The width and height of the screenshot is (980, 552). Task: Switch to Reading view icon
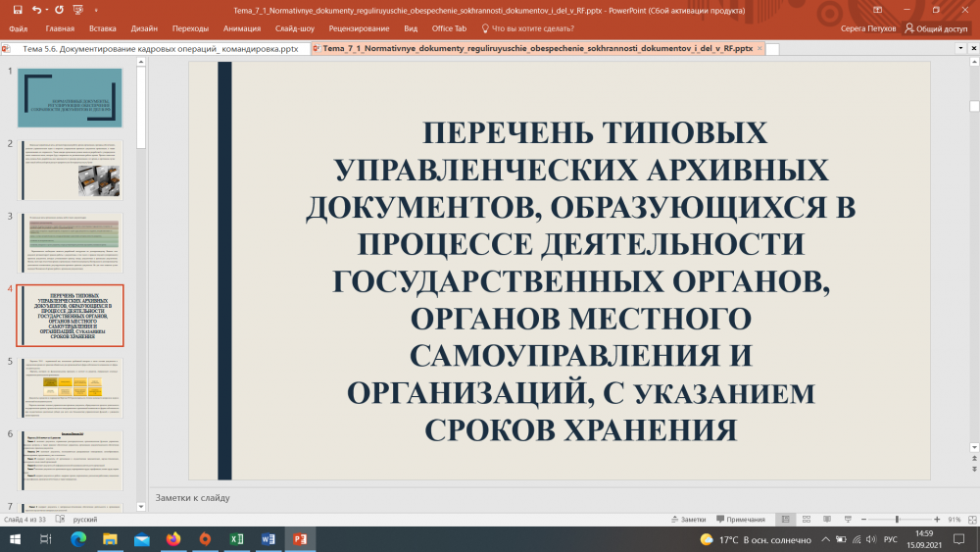(x=825, y=519)
